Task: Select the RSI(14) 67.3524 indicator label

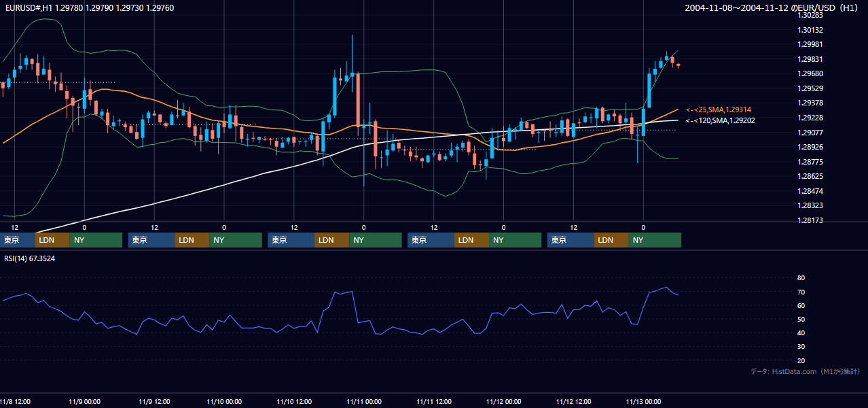Action: point(30,258)
